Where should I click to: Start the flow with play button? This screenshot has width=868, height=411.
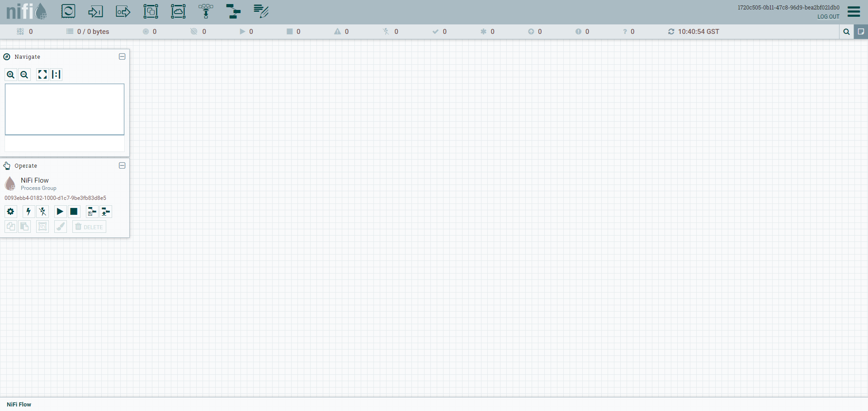(60, 212)
